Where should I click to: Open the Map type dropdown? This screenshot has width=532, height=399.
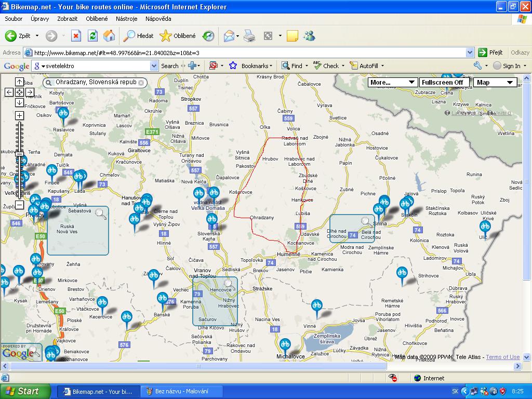point(495,82)
